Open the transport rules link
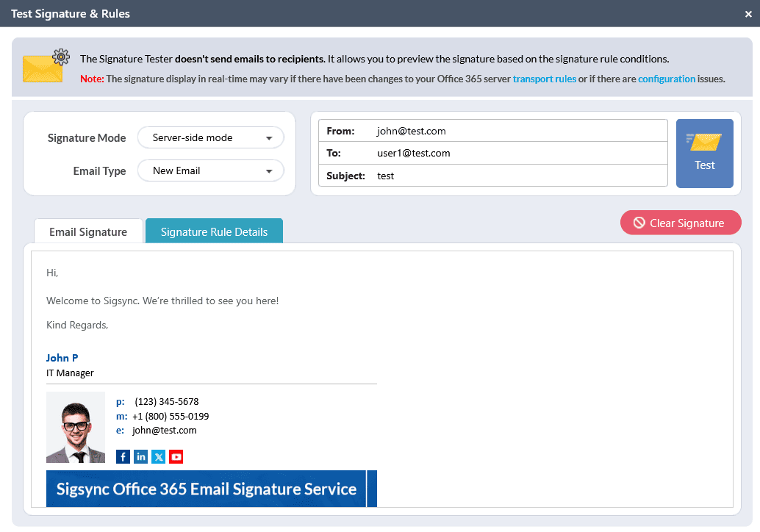Screen dimensions: 760x532 tap(544, 79)
